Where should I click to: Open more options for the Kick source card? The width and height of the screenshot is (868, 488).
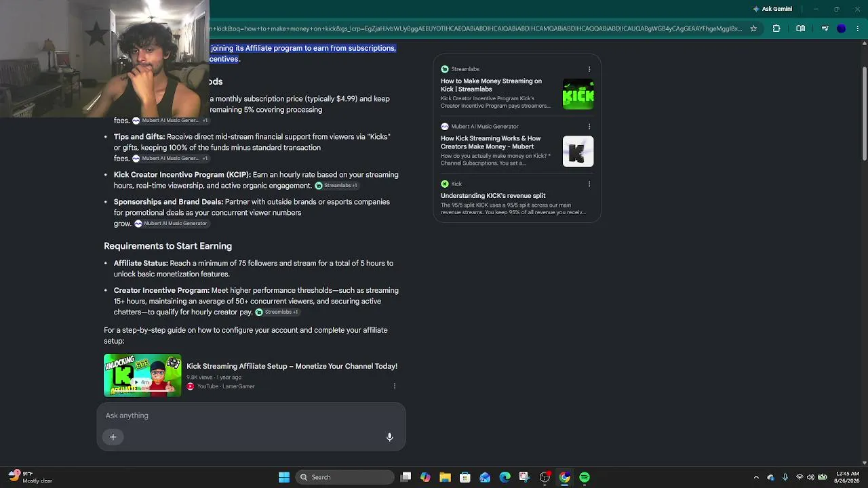(589, 184)
